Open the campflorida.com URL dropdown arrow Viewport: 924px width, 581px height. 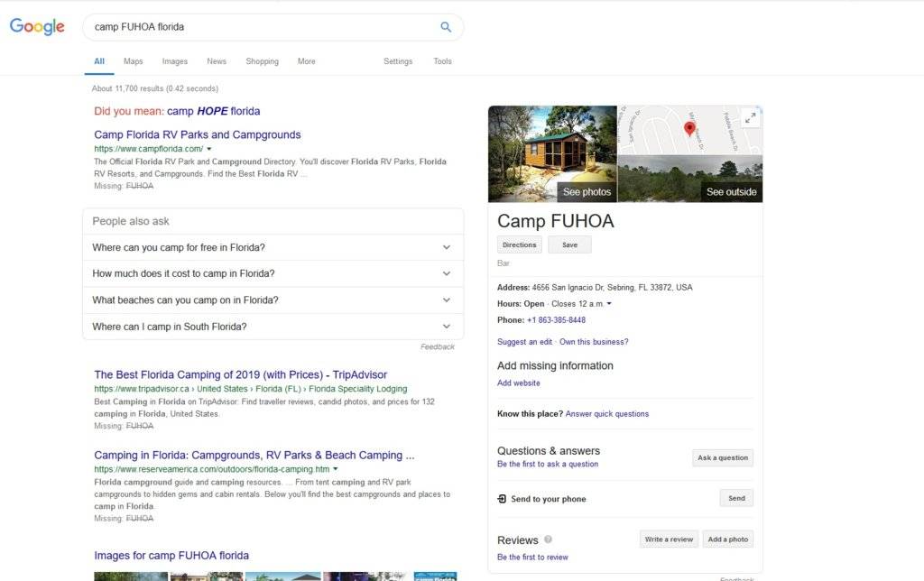209,148
